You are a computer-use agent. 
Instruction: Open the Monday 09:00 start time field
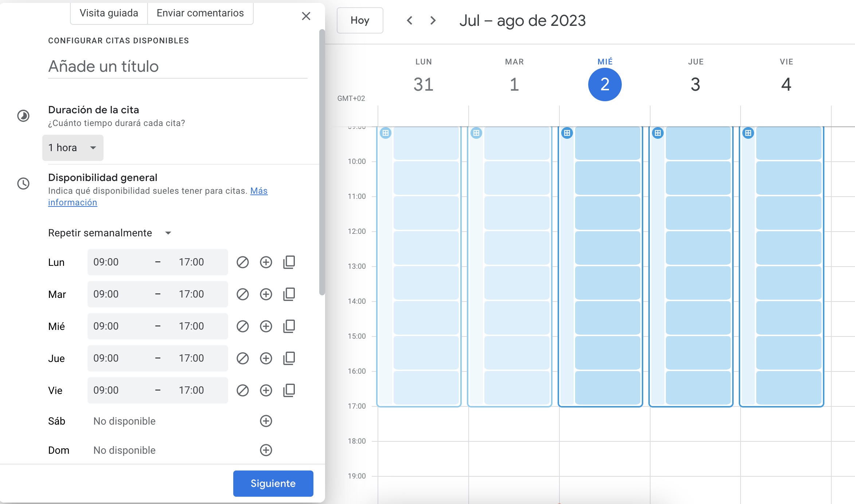[106, 262]
